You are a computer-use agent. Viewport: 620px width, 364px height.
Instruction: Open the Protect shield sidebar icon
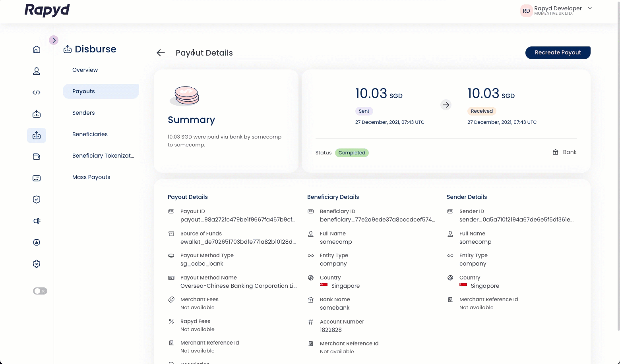(x=37, y=200)
